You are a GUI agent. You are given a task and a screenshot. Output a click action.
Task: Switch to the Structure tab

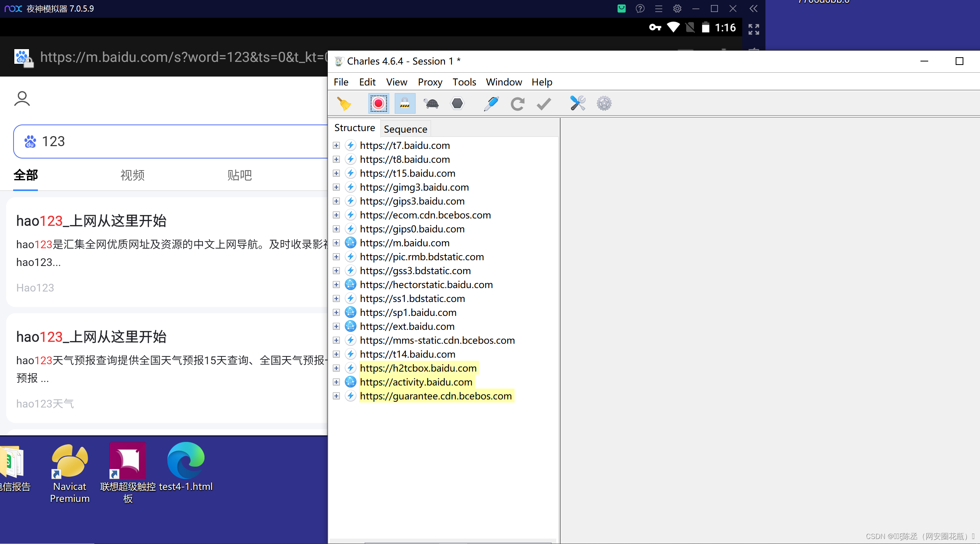pos(355,128)
